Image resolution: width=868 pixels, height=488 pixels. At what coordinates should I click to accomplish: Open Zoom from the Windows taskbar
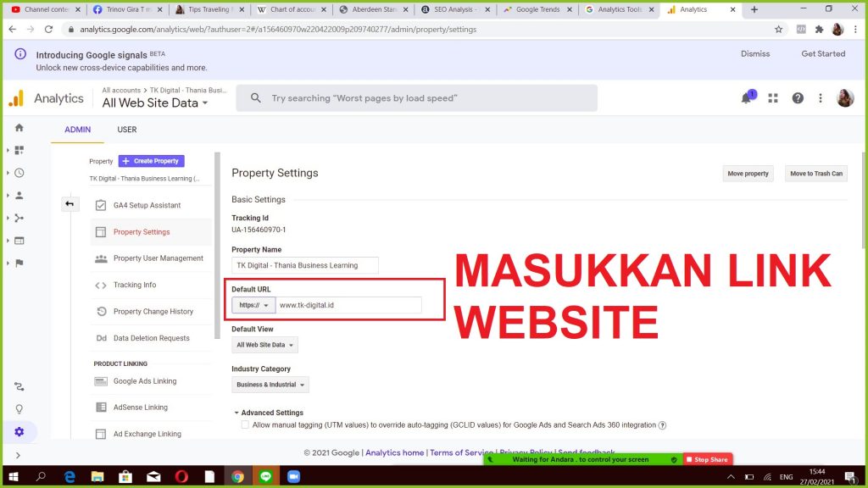pos(293,476)
